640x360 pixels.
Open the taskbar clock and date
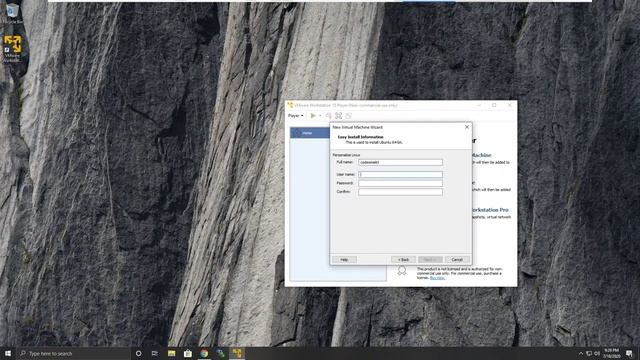pyautogui.click(x=611, y=353)
